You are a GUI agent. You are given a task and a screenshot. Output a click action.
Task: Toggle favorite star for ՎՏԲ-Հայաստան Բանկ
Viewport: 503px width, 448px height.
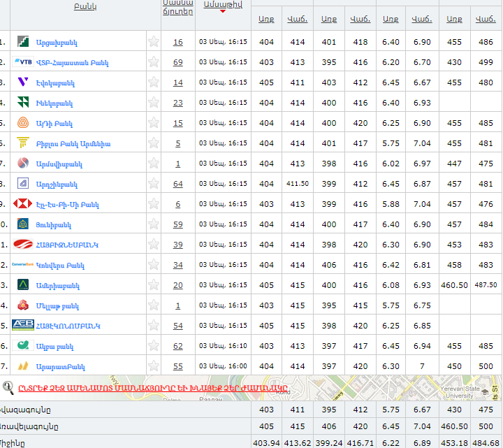(x=154, y=62)
